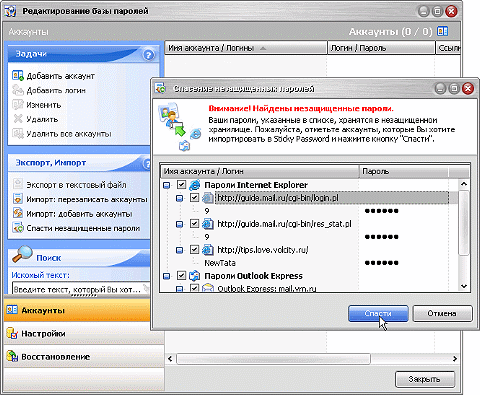Click the Recovery (Восстановление) icon
The width and height of the screenshot is (480, 395).
coord(12,356)
